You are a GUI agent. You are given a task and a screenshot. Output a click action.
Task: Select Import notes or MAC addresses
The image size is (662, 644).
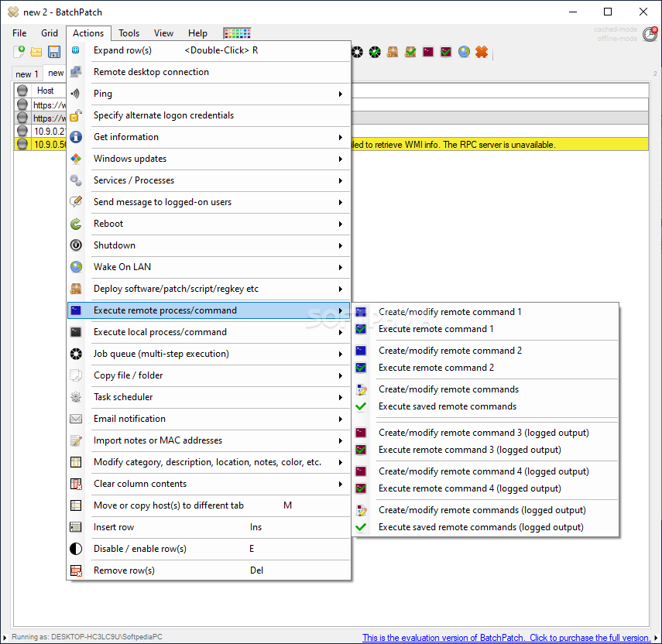(208, 440)
